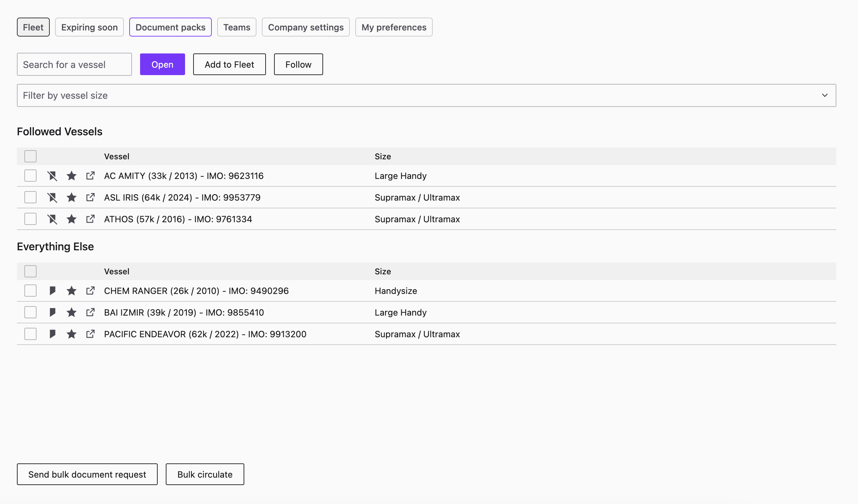Switch to the Fleet tab

33,27
